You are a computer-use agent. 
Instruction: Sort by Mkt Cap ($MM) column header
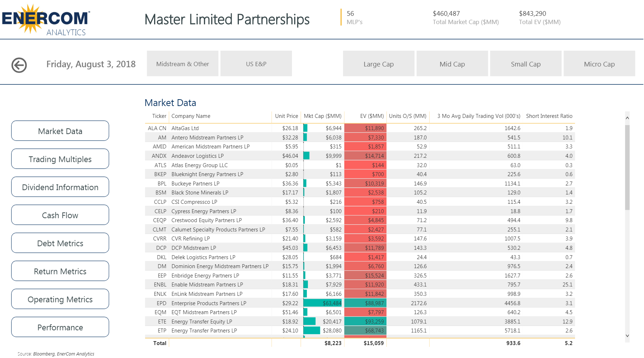(x=323, y=116)
